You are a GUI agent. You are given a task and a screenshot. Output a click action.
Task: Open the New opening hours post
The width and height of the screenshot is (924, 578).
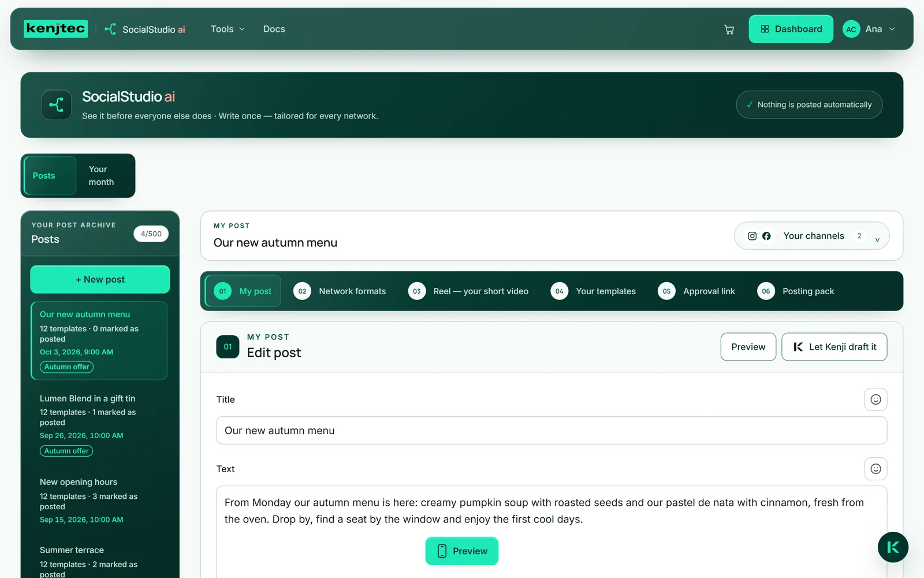[99, 501]
